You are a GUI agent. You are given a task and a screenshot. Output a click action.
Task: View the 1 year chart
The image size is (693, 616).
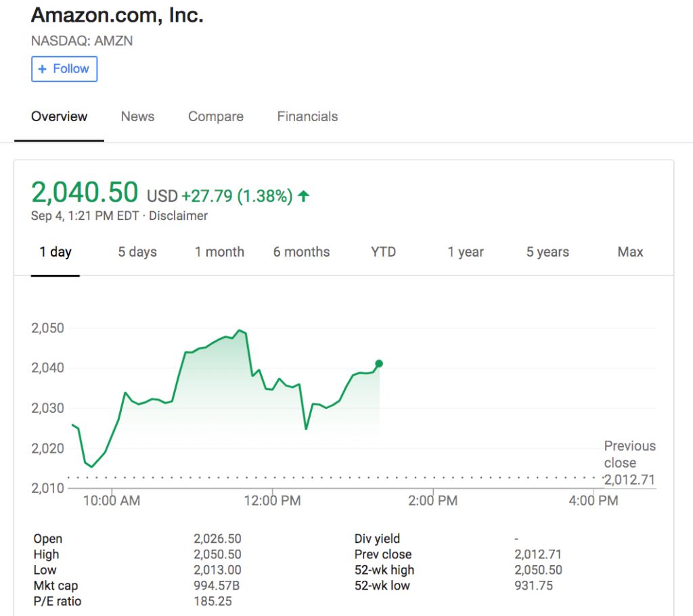(x=466, y=251)
